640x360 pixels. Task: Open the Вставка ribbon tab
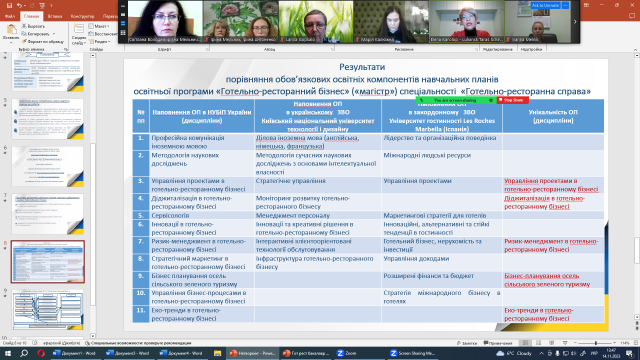click(55, 16)
